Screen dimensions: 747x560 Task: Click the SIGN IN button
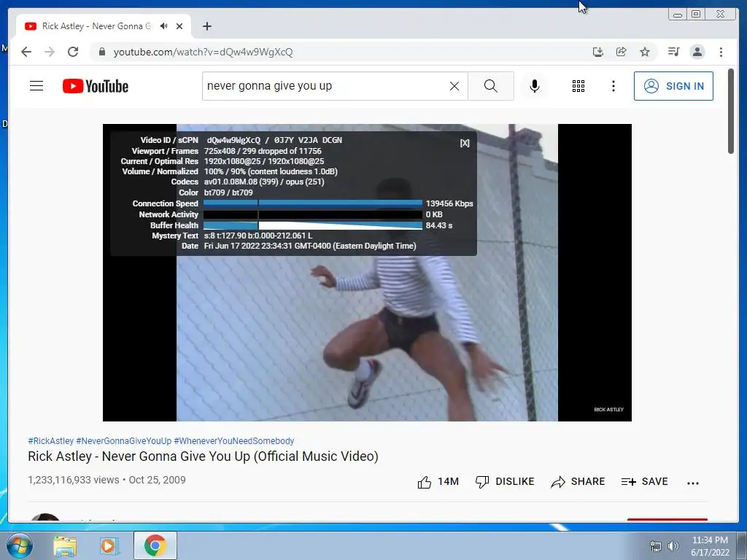[673, 86]
